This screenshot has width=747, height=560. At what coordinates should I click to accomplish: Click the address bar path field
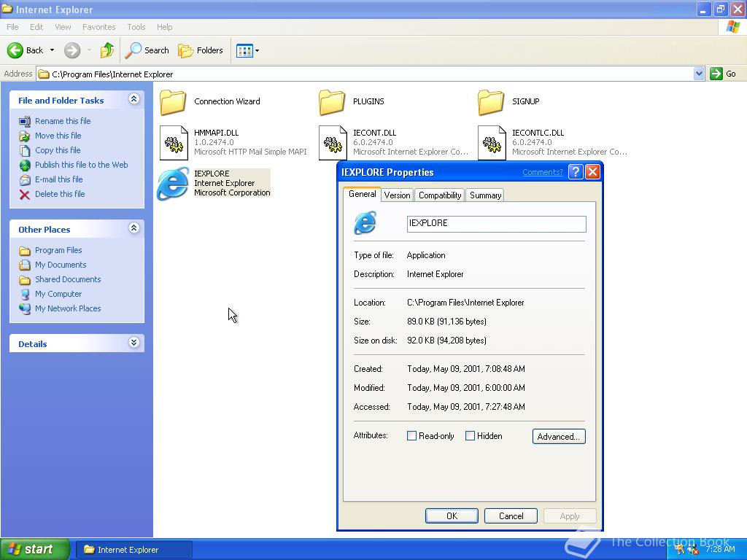pos(365,74)
